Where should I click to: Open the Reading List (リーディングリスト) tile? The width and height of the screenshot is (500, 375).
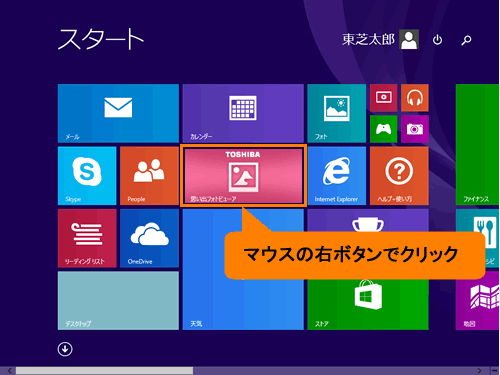[x=87, y=238]
